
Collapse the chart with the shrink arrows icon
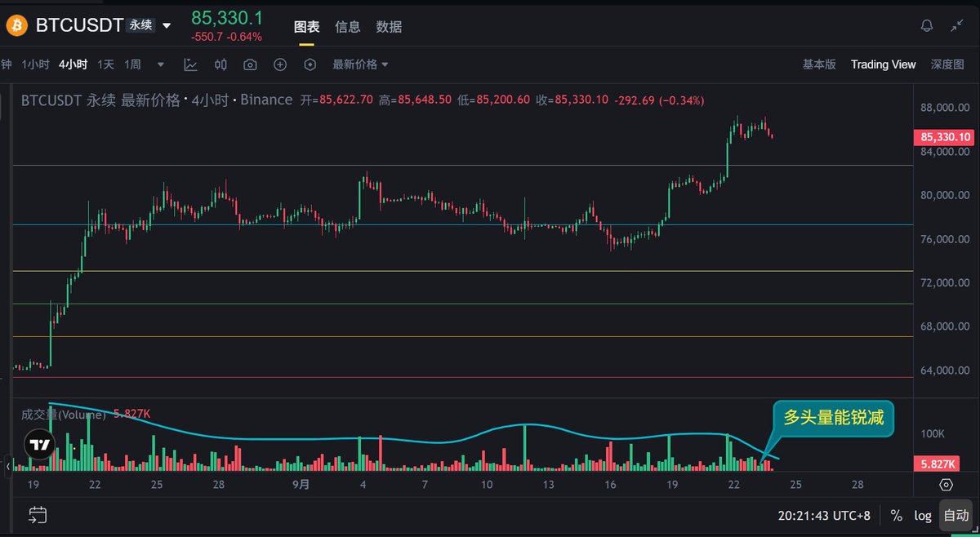(x=957, y=26)
